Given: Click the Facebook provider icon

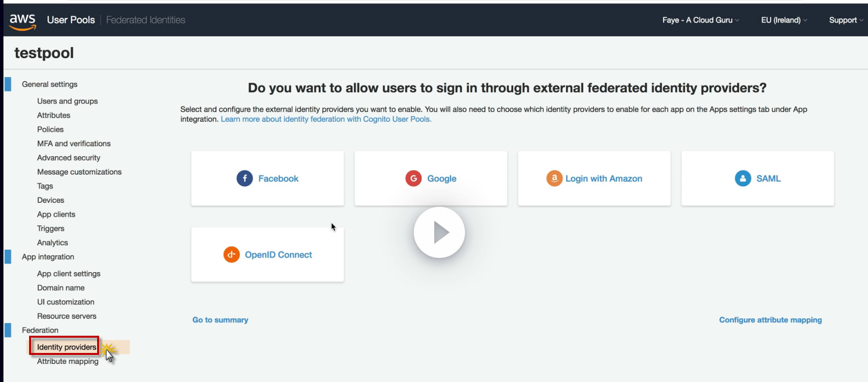Looking at the screenshot, I should 244,178.
